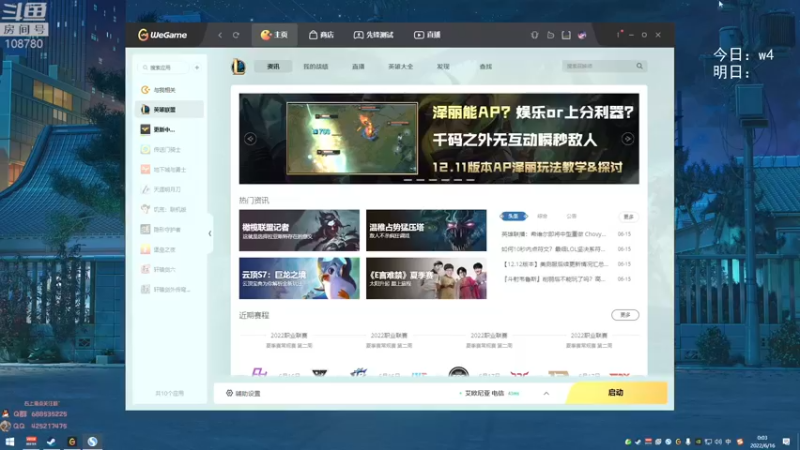
Task: Click the yellow 启动 launch button
Action: (616, 393)
